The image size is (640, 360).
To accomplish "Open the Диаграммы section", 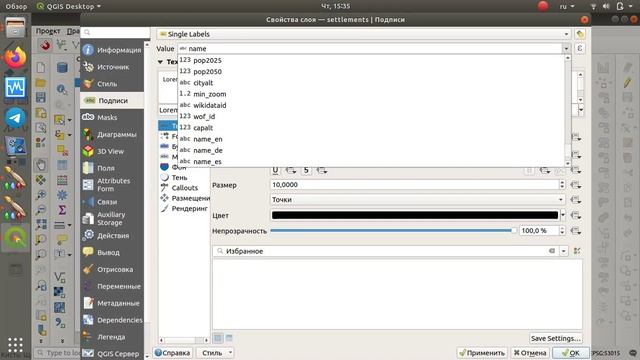I will [112, 134].
